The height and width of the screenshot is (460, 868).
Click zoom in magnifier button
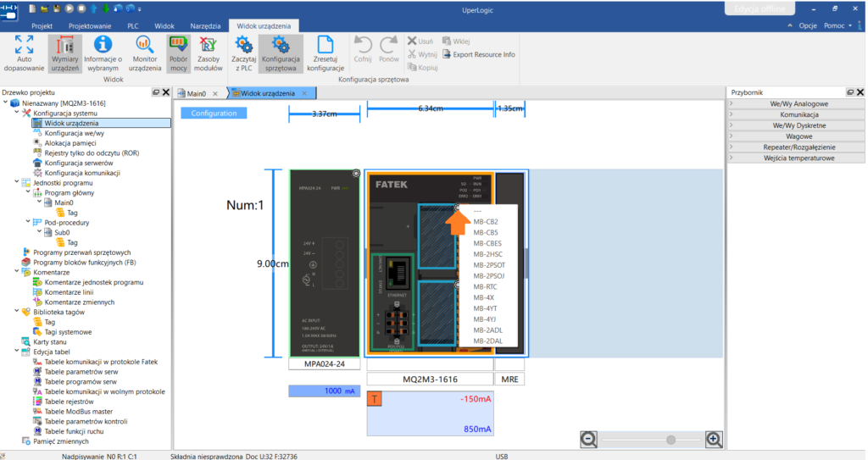(714, 440)
